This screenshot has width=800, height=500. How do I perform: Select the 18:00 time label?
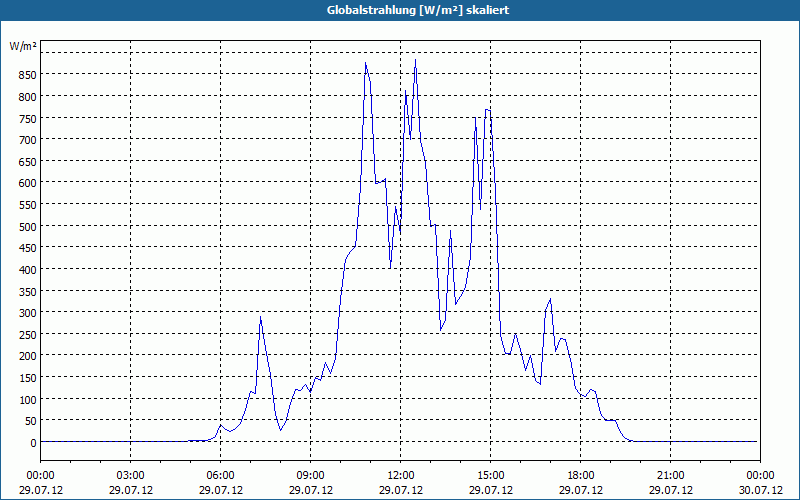[x=581, y=476]
